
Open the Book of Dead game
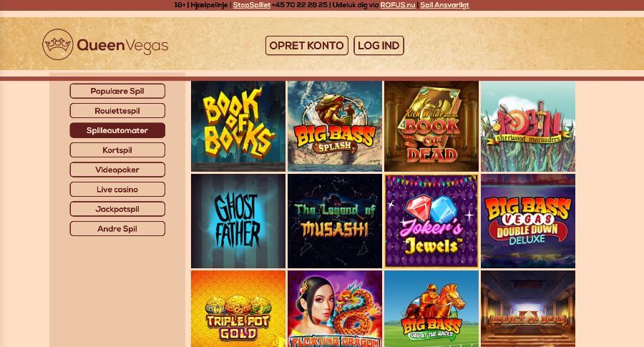click(x=431, y=126)
